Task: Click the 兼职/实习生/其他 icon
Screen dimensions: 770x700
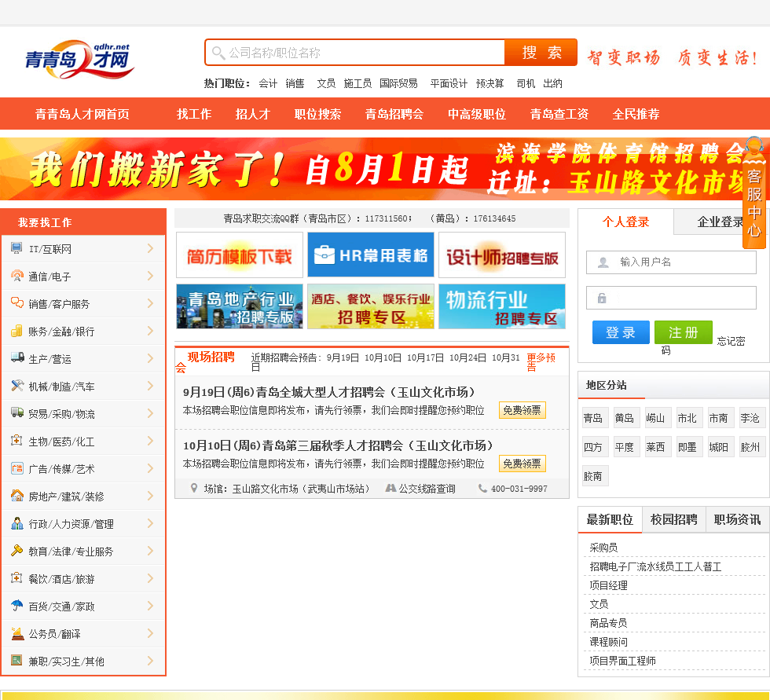Action: (x=16, y=660)
